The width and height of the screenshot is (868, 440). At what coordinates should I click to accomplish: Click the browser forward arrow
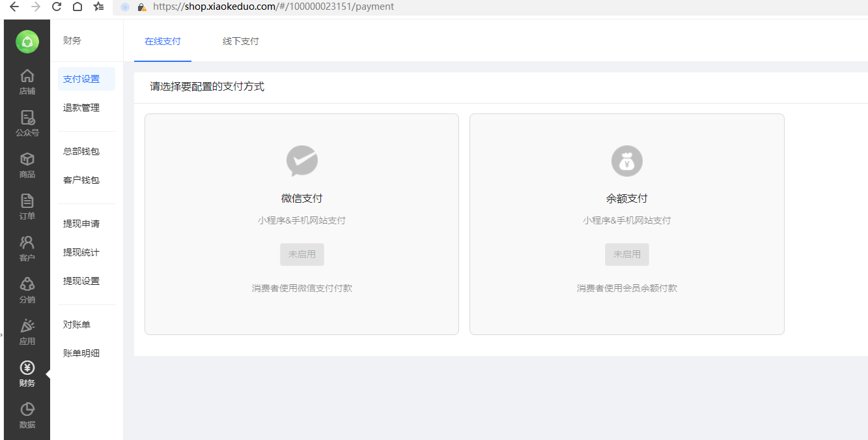(36, 7)
